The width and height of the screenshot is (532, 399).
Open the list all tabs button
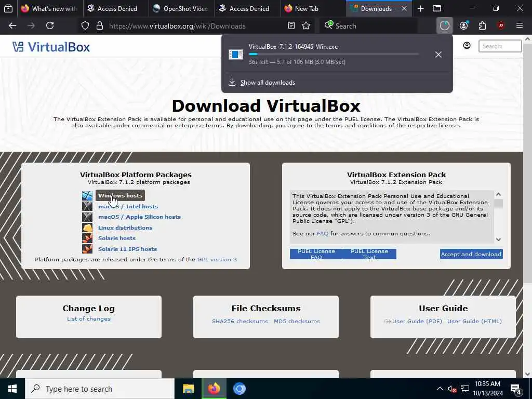437,8
